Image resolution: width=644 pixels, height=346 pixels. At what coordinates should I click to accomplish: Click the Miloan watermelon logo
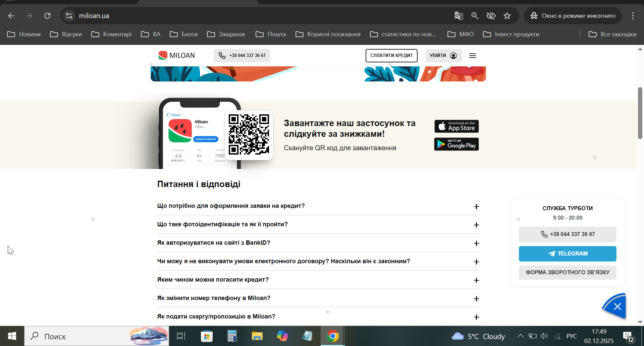(176, 55)
